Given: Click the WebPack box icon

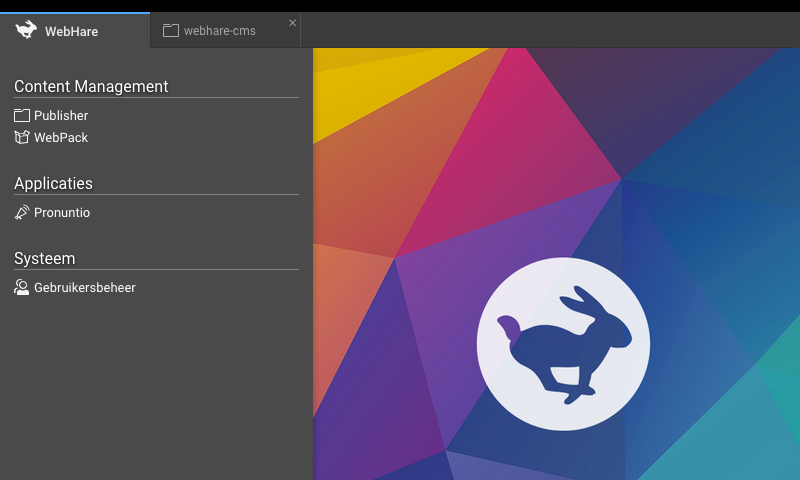Looking at the screenshot, I should (x=22, y=137).
